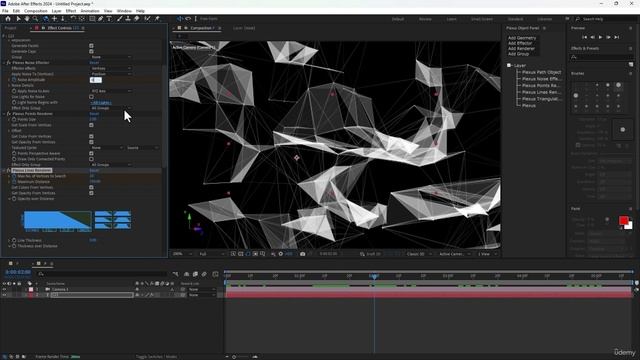This screenshot has height=360, width=640.
Task: Open the Animation menu
Action: 90,11
